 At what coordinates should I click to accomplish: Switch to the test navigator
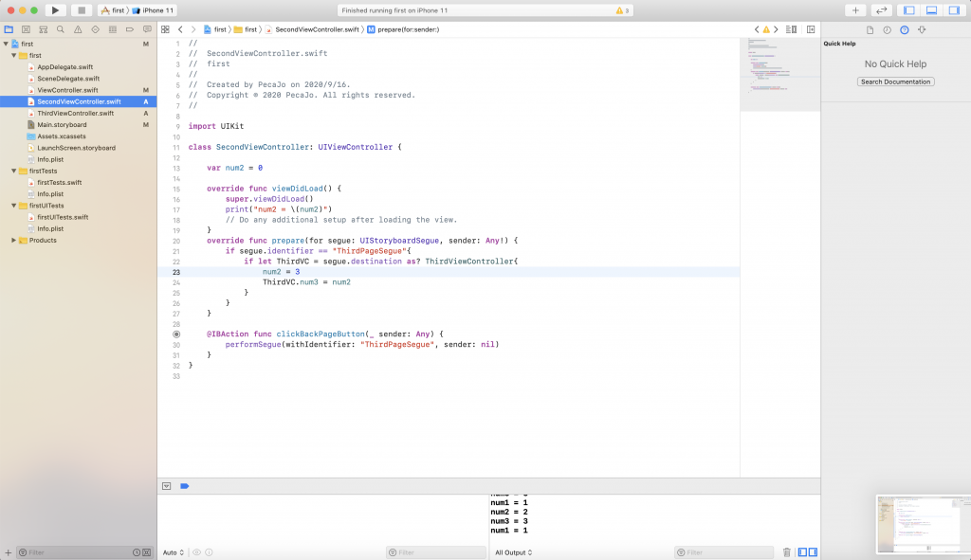point(96,29)
